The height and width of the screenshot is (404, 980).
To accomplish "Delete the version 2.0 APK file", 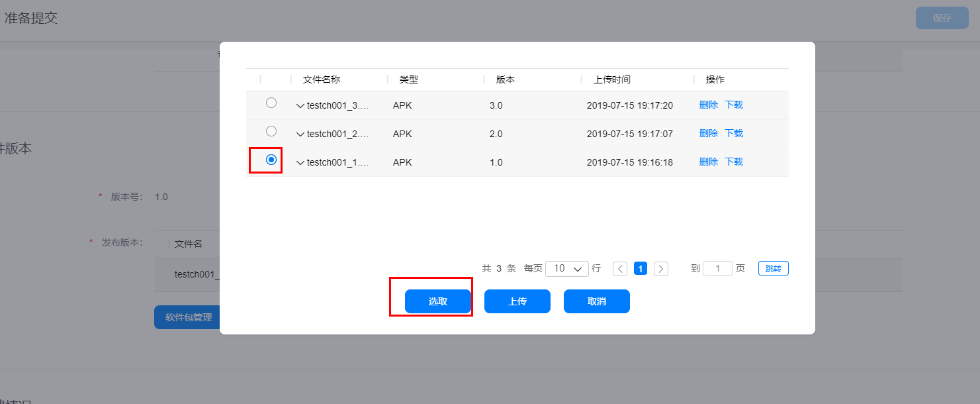I will tap(709, 133).
